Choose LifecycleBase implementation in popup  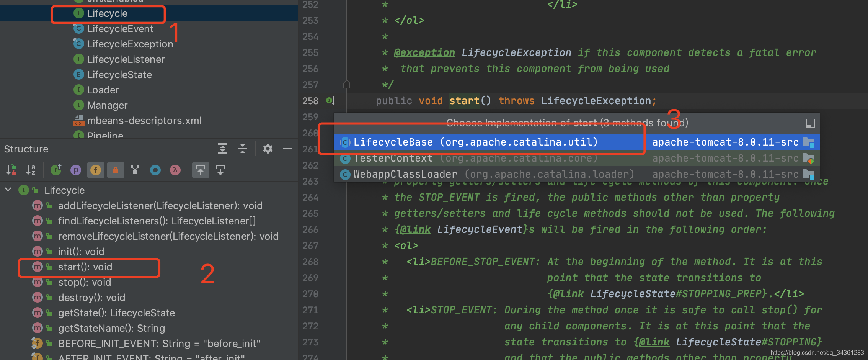(x=577, y=142)
